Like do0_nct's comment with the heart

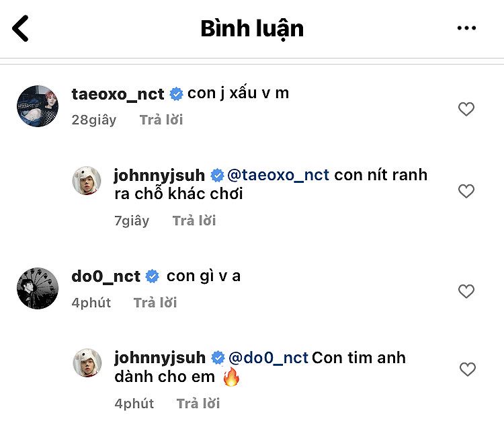(466, 291)
